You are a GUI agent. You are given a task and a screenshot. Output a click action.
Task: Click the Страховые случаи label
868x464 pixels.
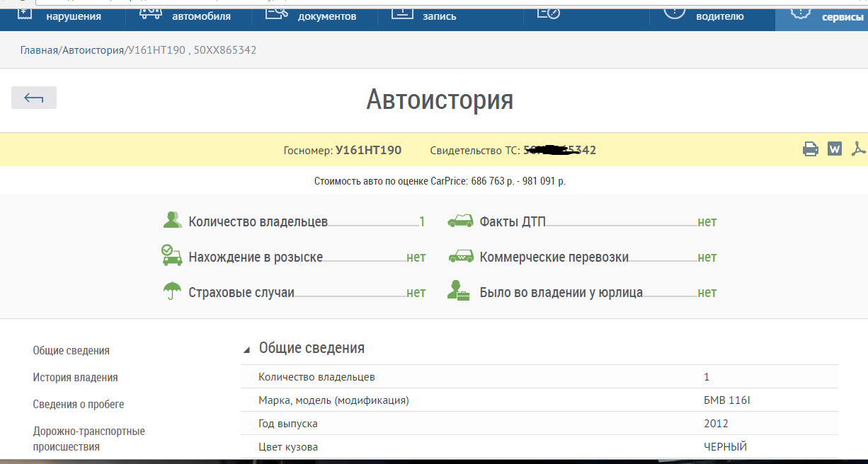click(x=241, y=292)
